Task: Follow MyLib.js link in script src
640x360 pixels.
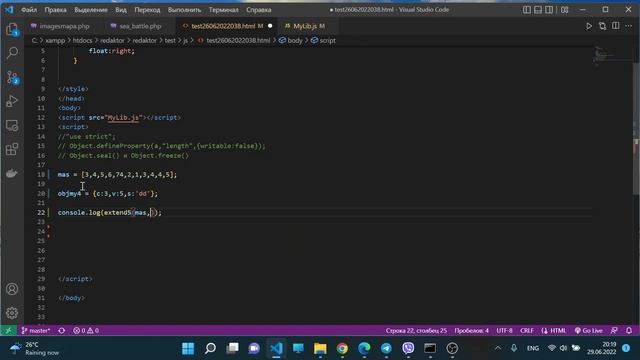Action: pos(123,118)
